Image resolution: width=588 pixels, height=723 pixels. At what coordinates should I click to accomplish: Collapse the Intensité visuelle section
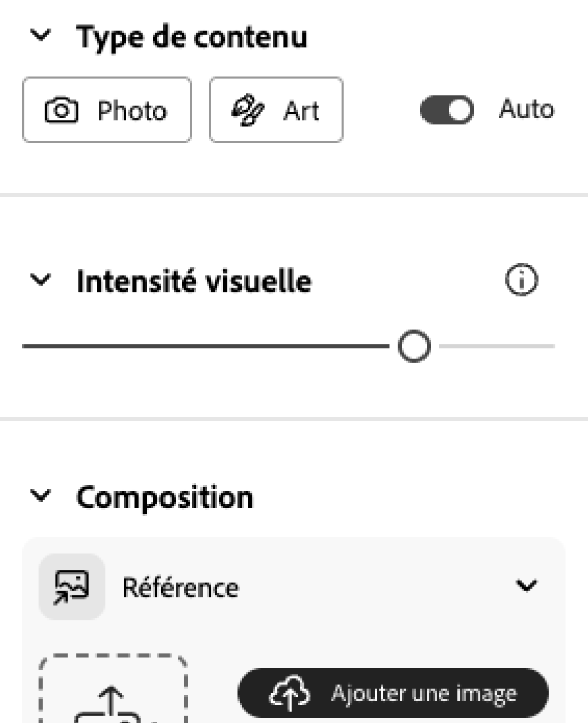point(40,281)
